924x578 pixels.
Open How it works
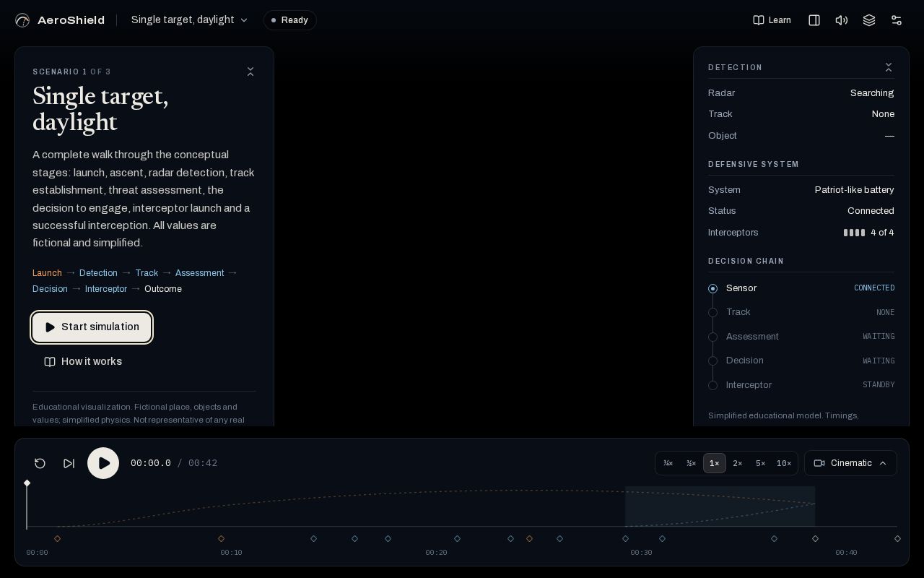83,362
